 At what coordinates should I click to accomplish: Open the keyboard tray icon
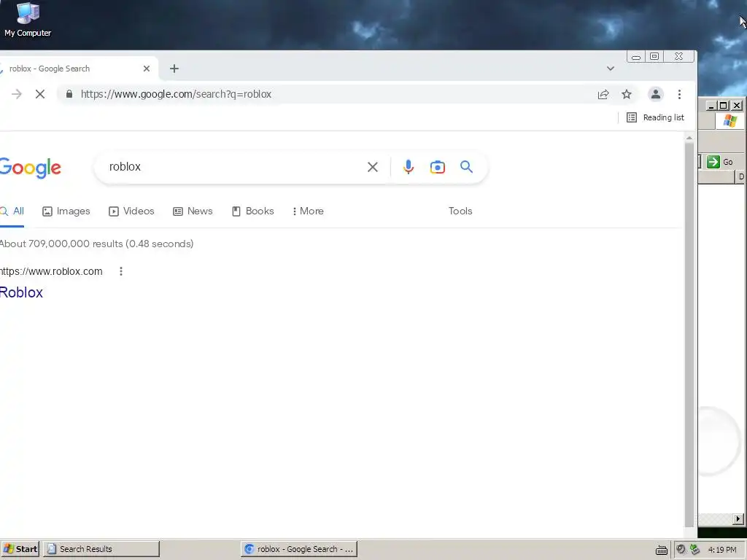tap(661, 550)
